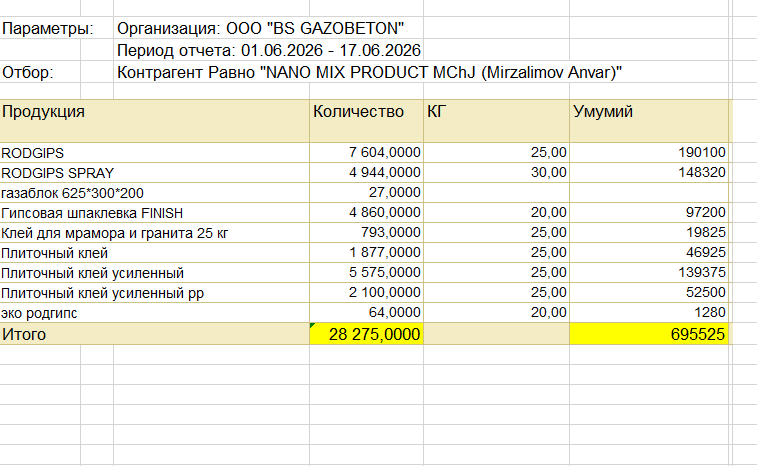Screen dimensions: 757x466
Task: Select the КГ value '30,00' for RODGIPS SPRAY
Action: [x=496, y=173]
